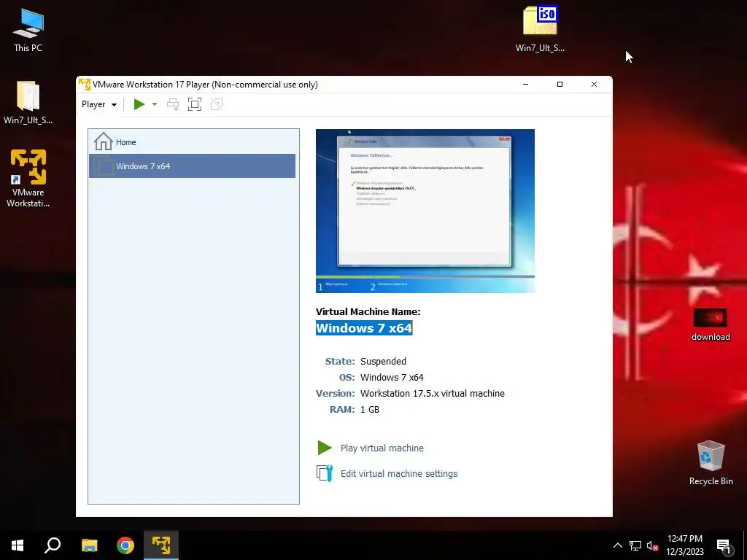The image size is (747, 560).
Task: Open File Explorer from taskbar
Action: (90, 545)
